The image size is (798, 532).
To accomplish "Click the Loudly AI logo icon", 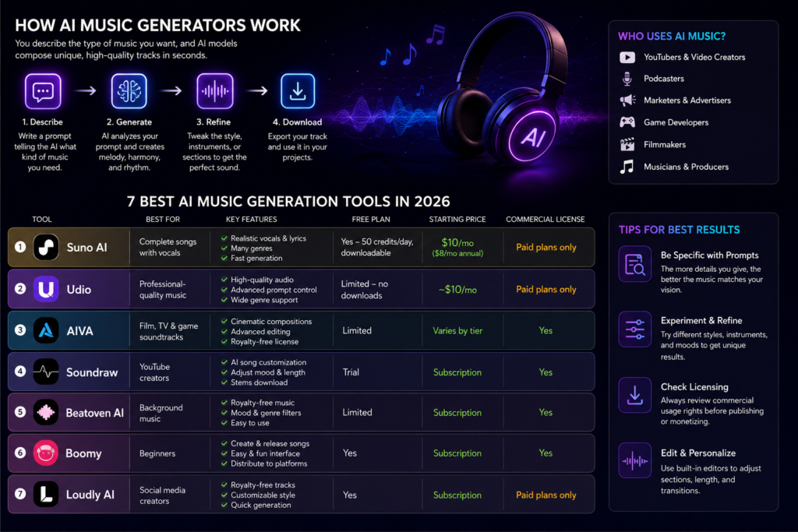I will [46, 495].
